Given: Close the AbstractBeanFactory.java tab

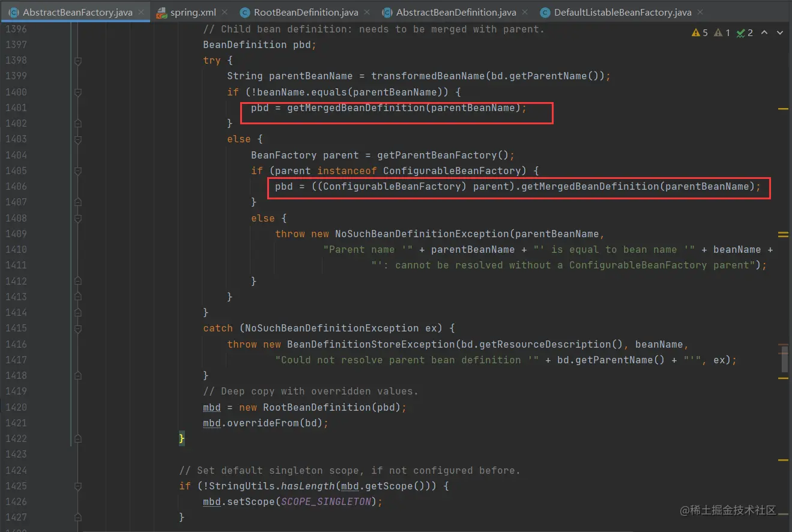Looking at the screenshot, I should 141,13.
